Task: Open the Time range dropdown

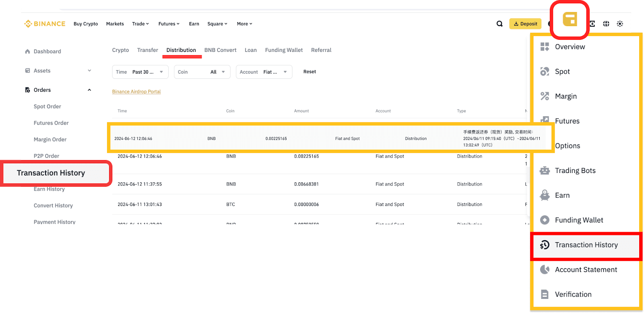Action: pos(140,72)
